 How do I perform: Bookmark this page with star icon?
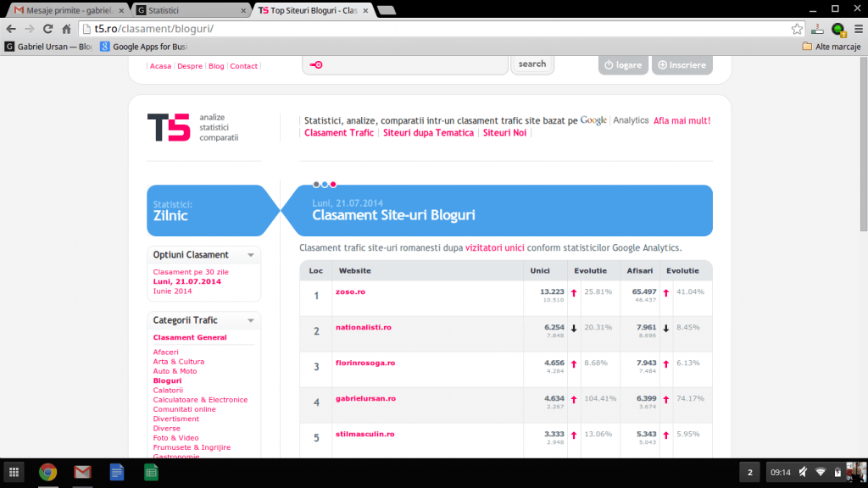(x=797, y=29)
